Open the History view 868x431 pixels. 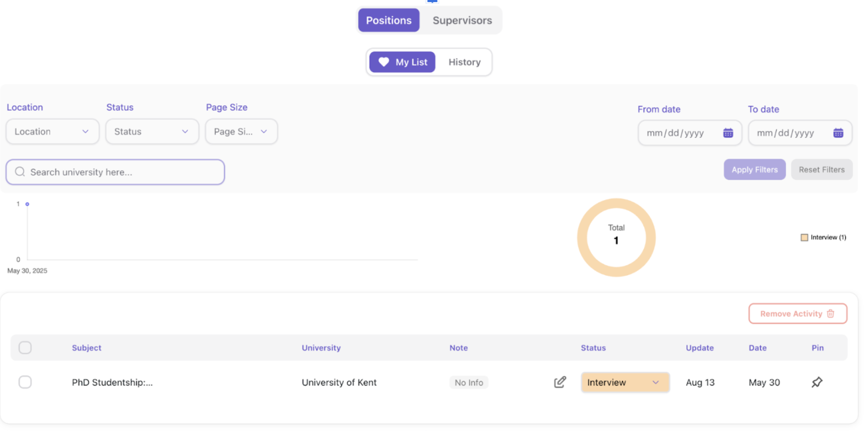tap(464, 62)
